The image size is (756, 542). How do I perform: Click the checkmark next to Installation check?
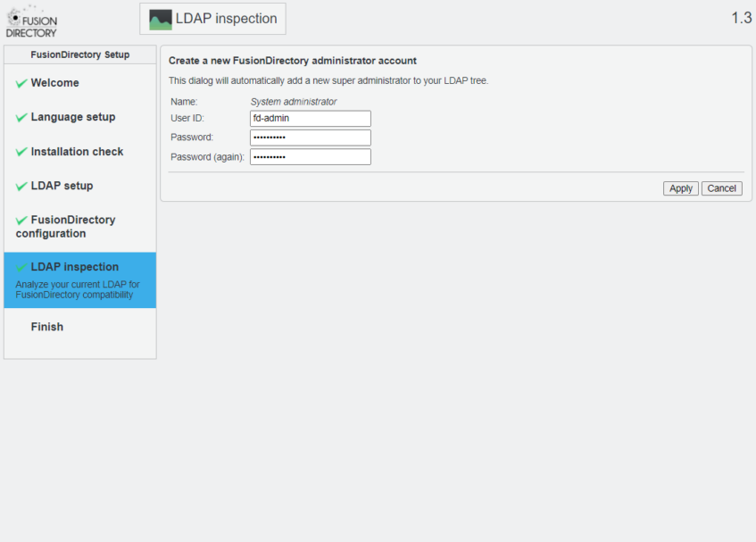21,152
